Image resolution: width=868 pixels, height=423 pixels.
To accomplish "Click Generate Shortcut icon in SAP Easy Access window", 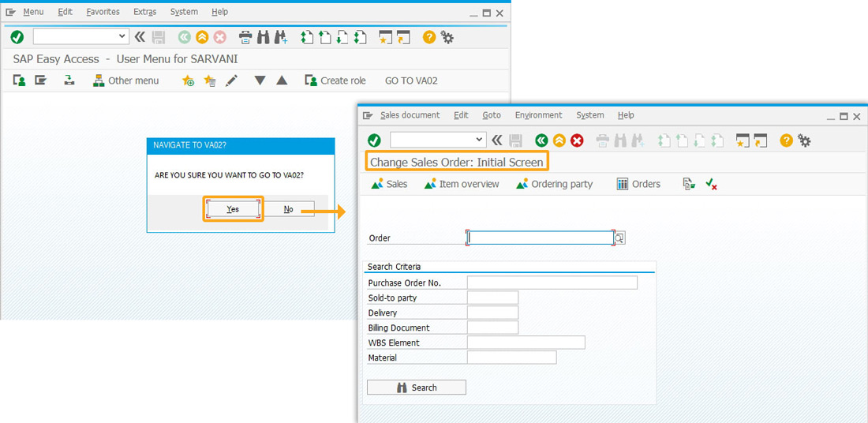I will click(x=403, y=38).
